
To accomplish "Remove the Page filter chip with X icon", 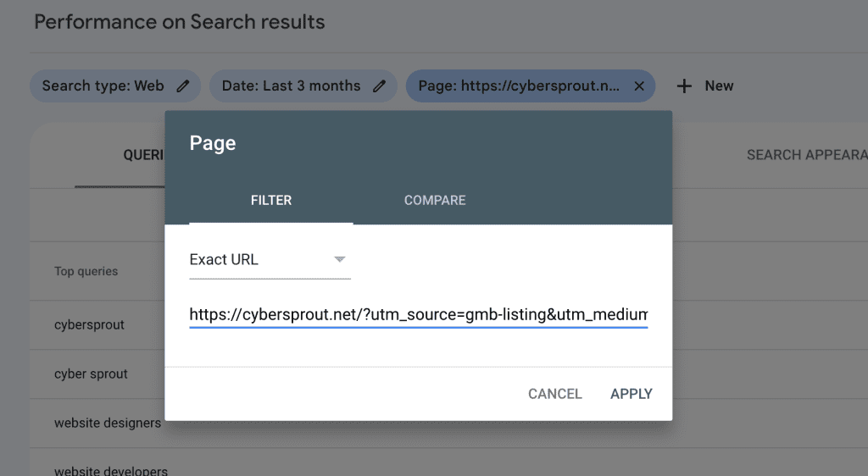I will point(639,86).
